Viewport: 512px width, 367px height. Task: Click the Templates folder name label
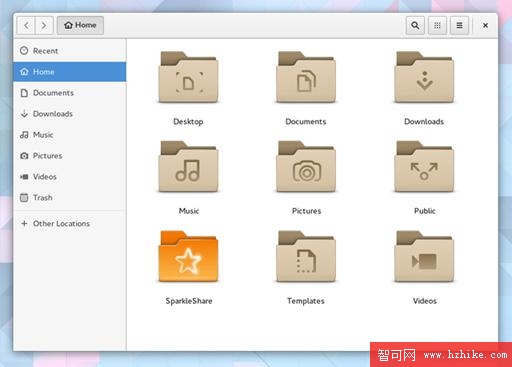click(306, 301)
